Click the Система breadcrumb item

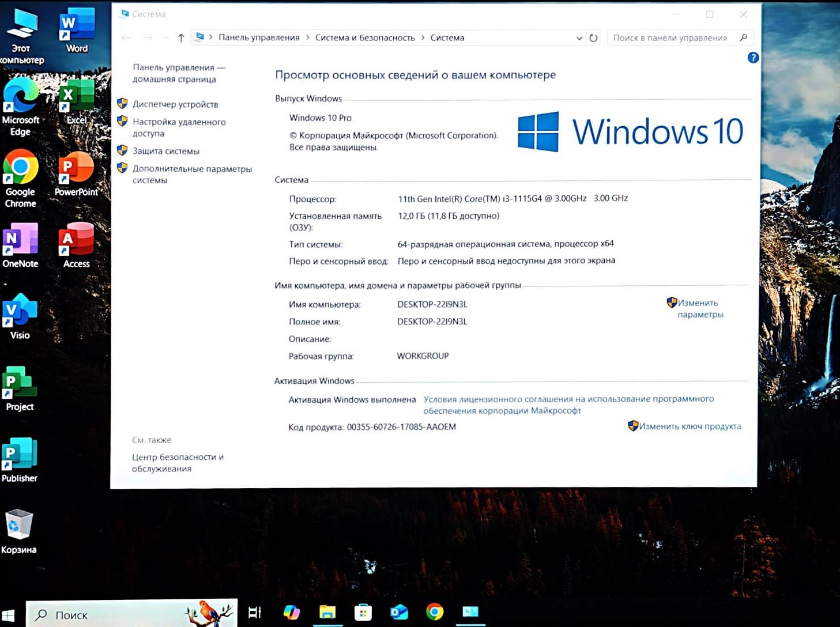coord(447,37)
